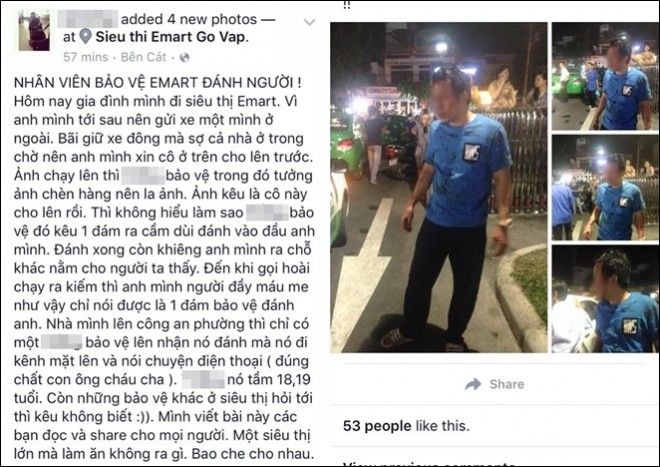This screenshot has height=467, width=660.
Task: Click the post headline NHÂN VIÊN BẢO VỆ EMART
Action: (158, 82)
